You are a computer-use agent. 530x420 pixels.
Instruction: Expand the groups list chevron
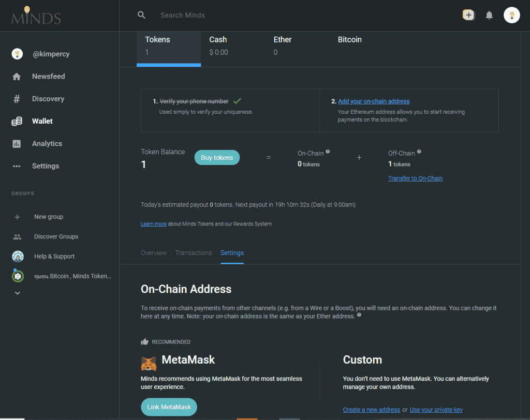click(x=18, y=293)
